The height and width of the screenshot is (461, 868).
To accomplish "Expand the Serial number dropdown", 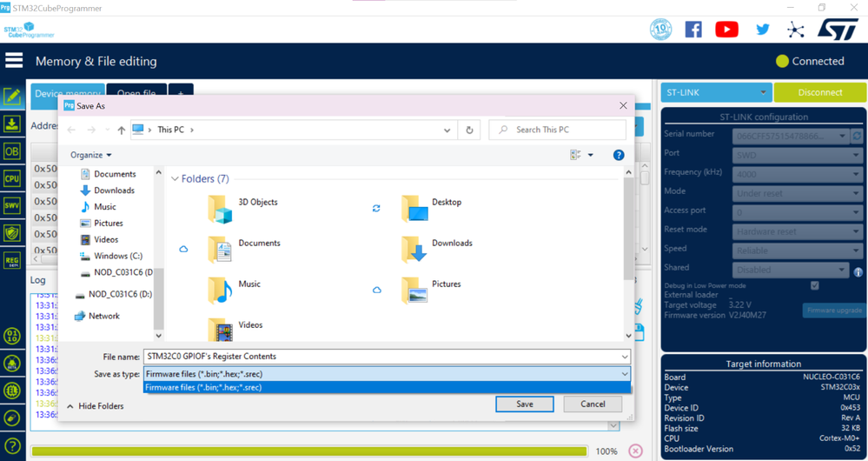I will [x=843, y=136].
